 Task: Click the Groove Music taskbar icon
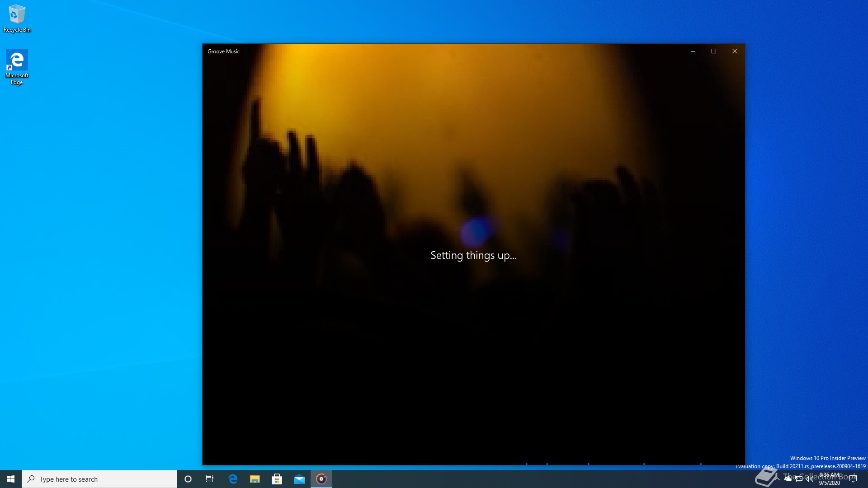coord(321,479)
